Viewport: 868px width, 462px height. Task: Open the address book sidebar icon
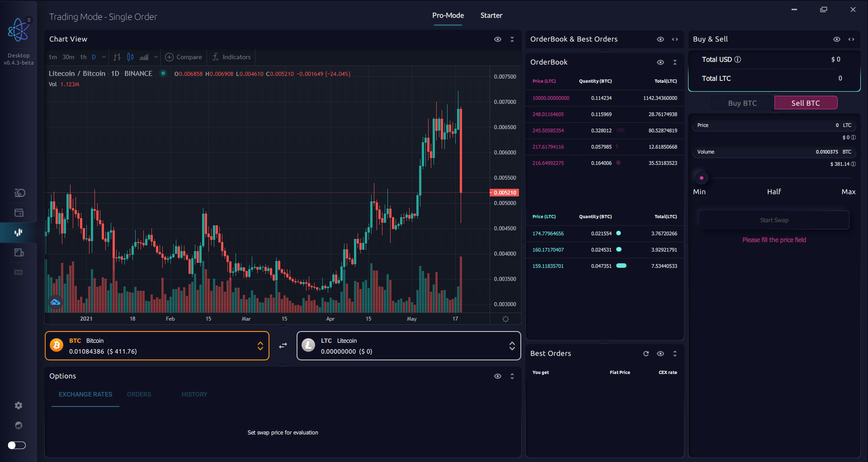click(x=19, y=252)
